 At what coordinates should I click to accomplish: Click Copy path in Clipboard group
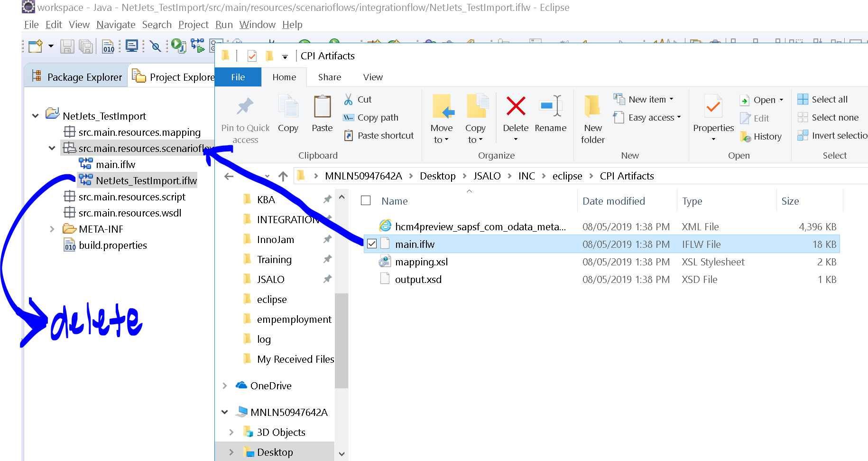pyautogui.click(x=378, y=117)
